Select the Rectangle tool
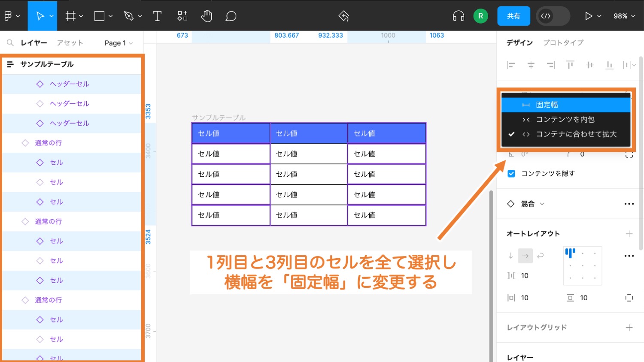The height and width of the screenshot is (362, 644). point(100,16)
